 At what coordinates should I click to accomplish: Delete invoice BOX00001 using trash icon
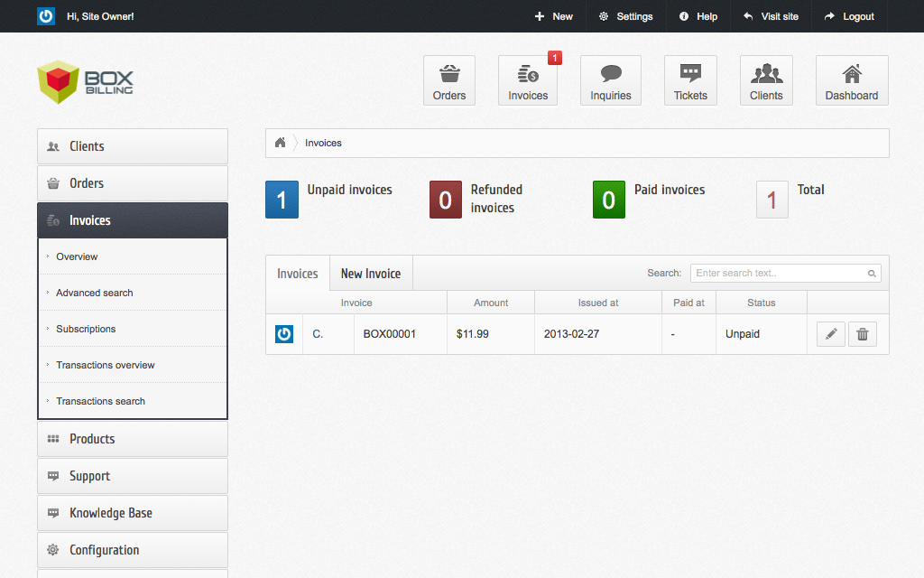[x=862, y=334]
